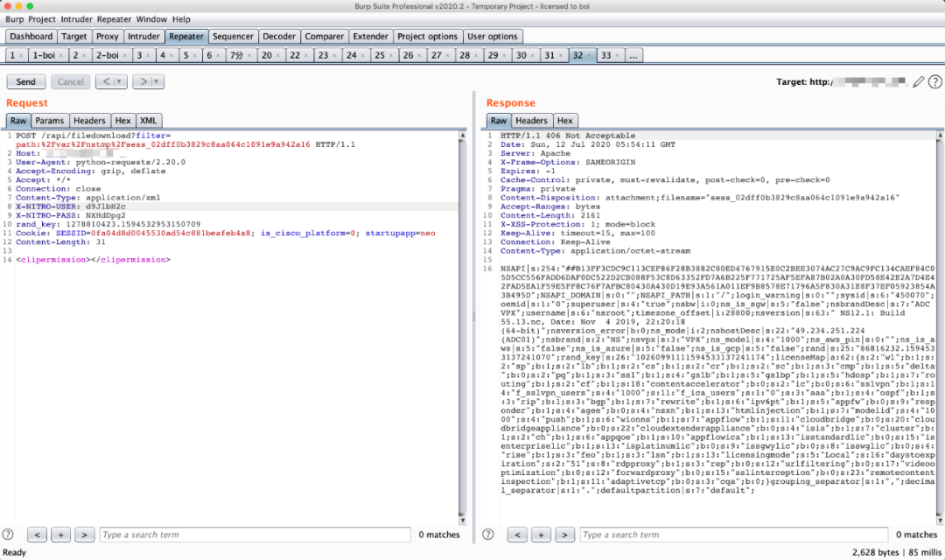Open the Project options tab
This screenshot has width=945, height=560.
[427, 36]
